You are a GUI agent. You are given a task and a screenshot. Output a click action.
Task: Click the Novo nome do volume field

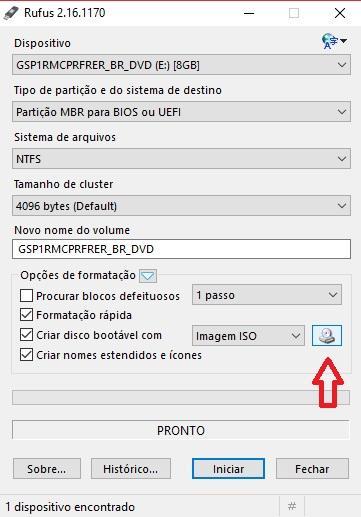[181, 249]
